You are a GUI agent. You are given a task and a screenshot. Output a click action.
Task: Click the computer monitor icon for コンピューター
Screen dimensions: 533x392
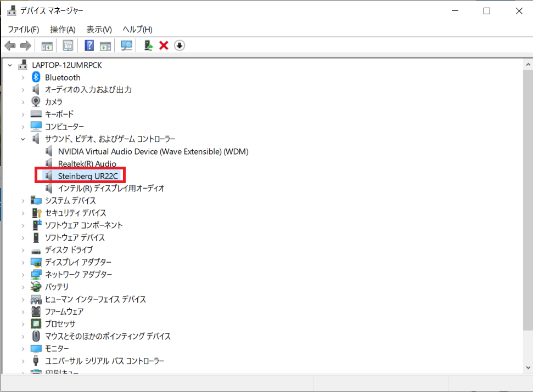coord(36,126)
